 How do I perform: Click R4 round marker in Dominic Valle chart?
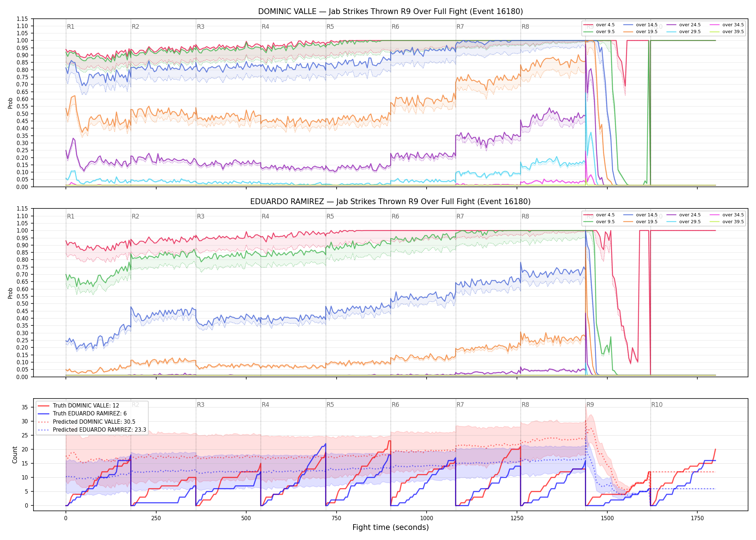[x=265, y=27]
